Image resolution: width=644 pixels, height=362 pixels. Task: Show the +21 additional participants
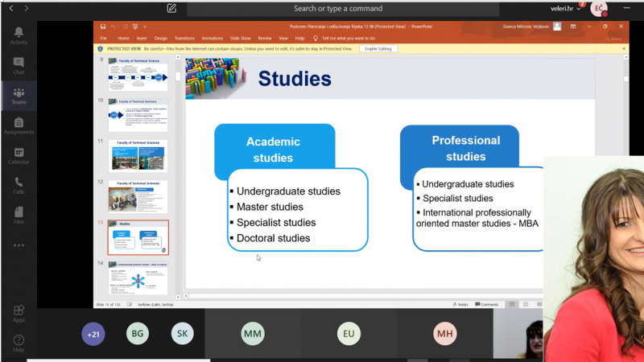[93, 333]
